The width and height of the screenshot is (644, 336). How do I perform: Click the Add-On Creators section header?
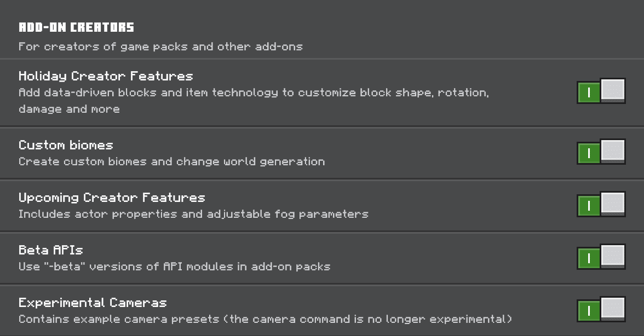point(77,27)
